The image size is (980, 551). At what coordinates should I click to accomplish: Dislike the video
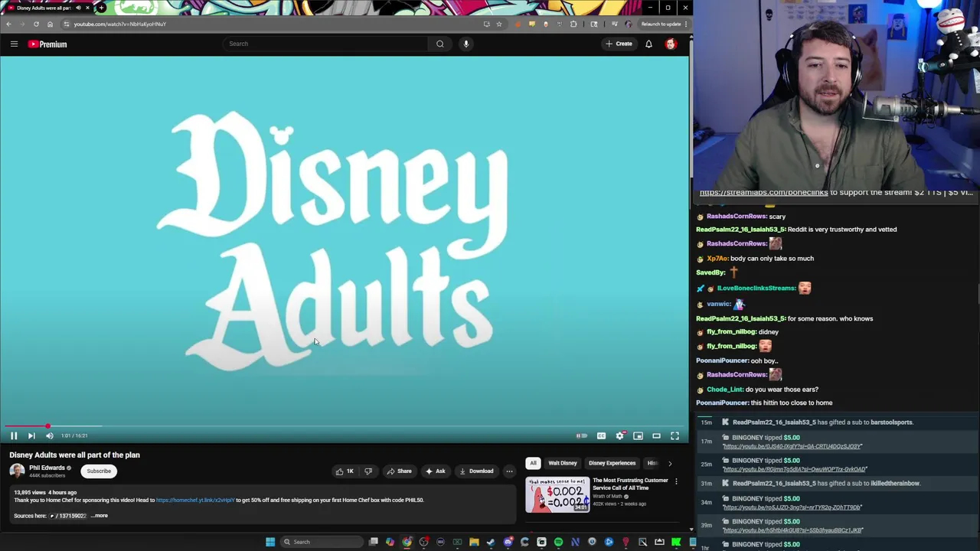[368, 471]
